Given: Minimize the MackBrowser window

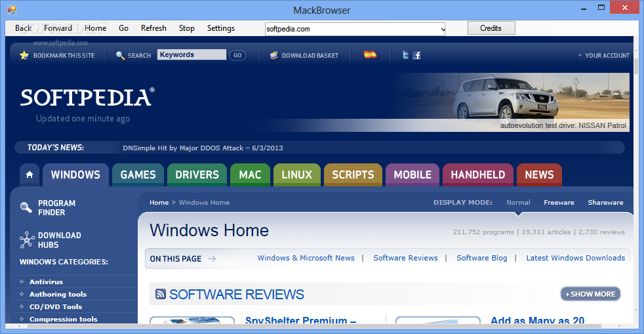Looking at the screenshot, I should [x=583, y=9].
